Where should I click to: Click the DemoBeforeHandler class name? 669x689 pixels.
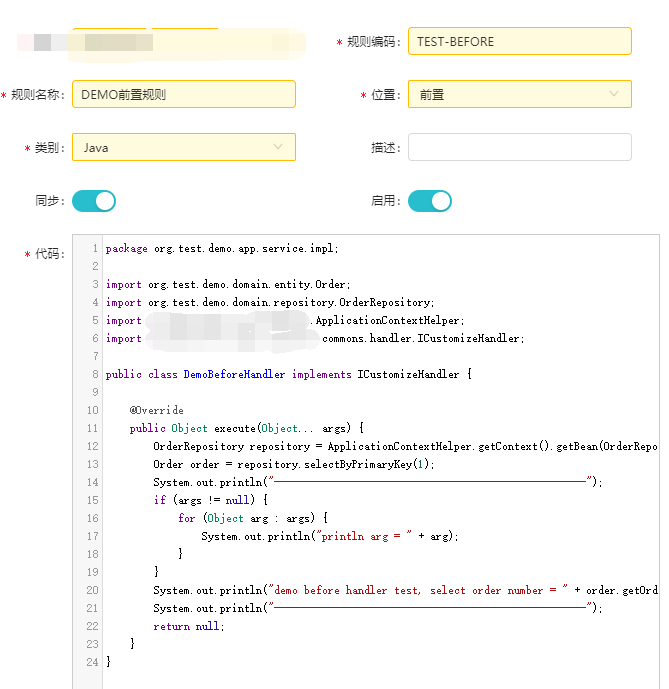coord(234,374)
